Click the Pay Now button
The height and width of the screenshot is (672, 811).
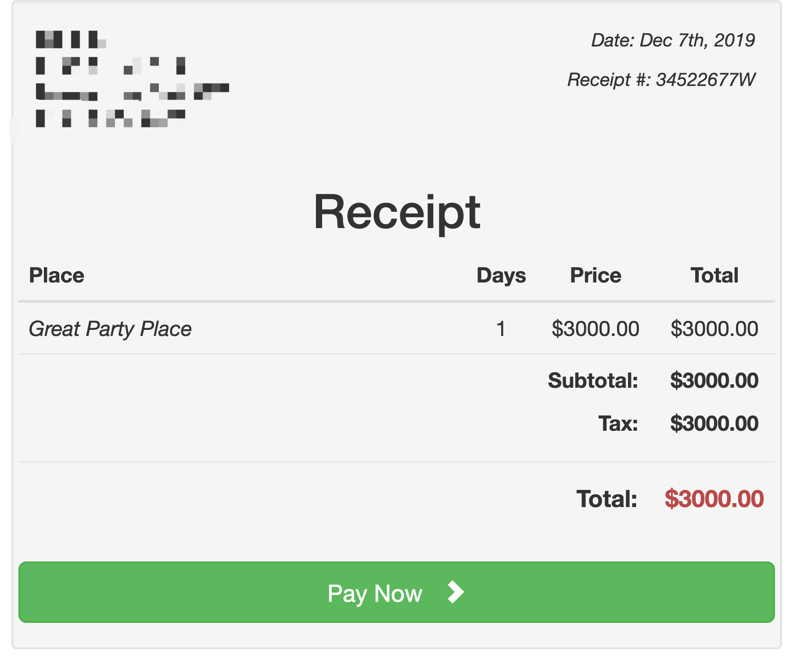(396, 592)
